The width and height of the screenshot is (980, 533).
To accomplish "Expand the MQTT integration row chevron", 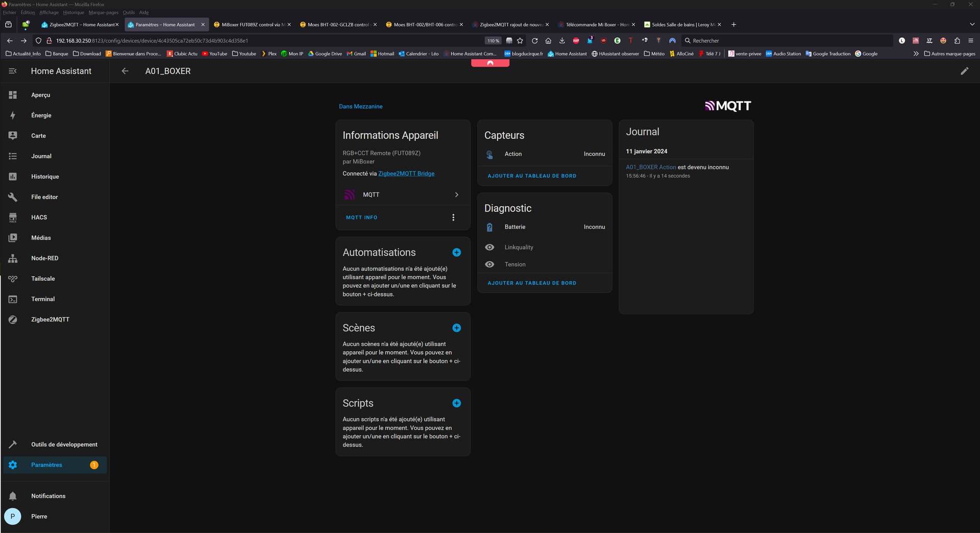I will [456, 195].
